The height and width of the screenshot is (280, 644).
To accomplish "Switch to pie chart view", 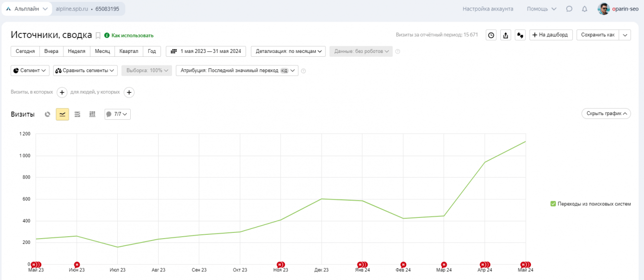I will [47, 114].
